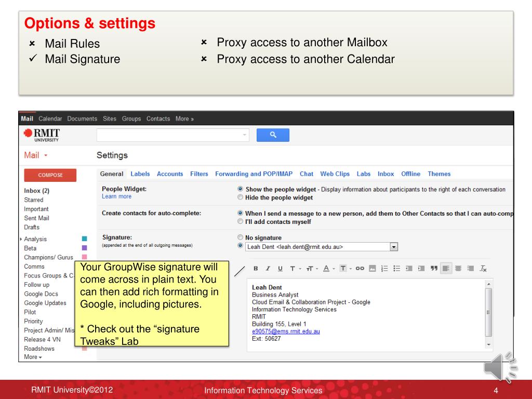Select the Leah Dent signature radio button
Screen dimensions: 532x399
coord(240,245)
